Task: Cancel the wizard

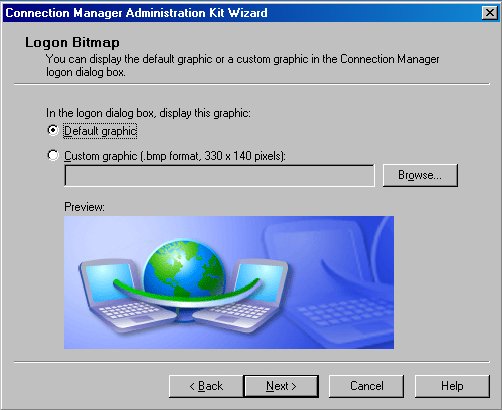Action: click(366, 386)
